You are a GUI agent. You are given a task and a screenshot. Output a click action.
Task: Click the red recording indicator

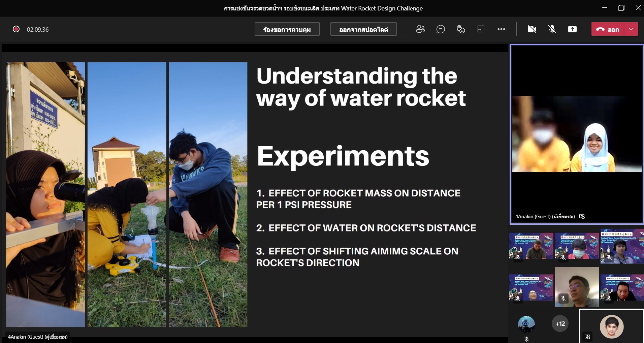point(16,29)
